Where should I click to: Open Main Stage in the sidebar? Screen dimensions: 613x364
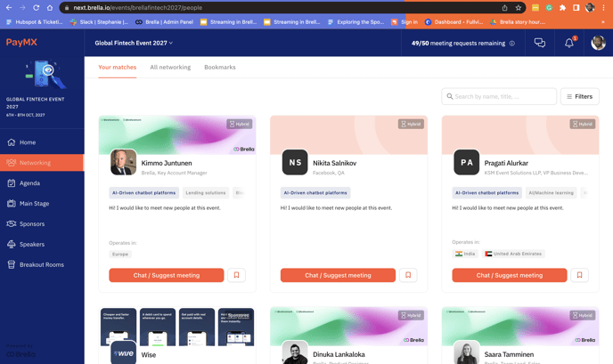42,203
